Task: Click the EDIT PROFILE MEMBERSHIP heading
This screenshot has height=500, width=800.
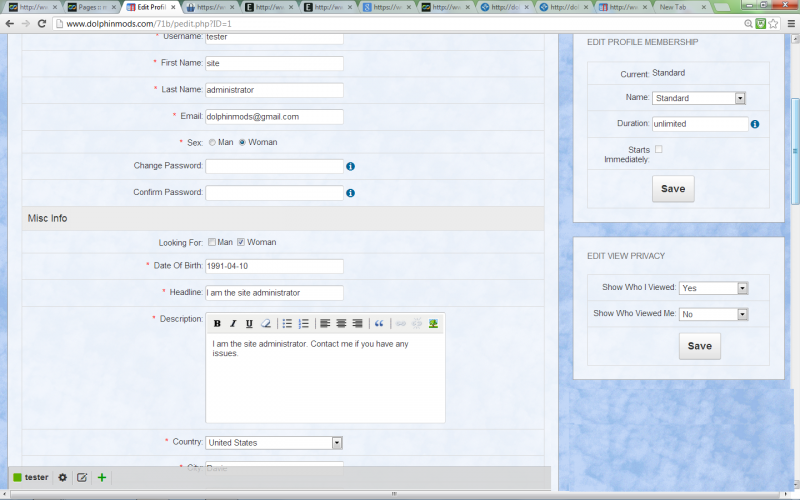Action: (642, 42)
